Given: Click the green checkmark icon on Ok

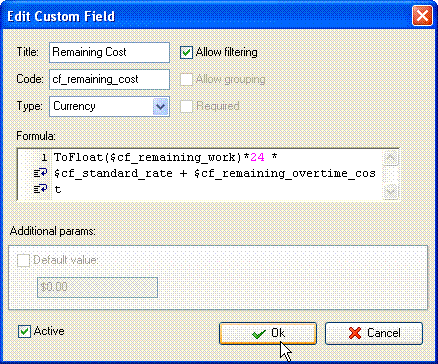Looking at the screenshot, I should pyautogui.click(x=259, y=334).
